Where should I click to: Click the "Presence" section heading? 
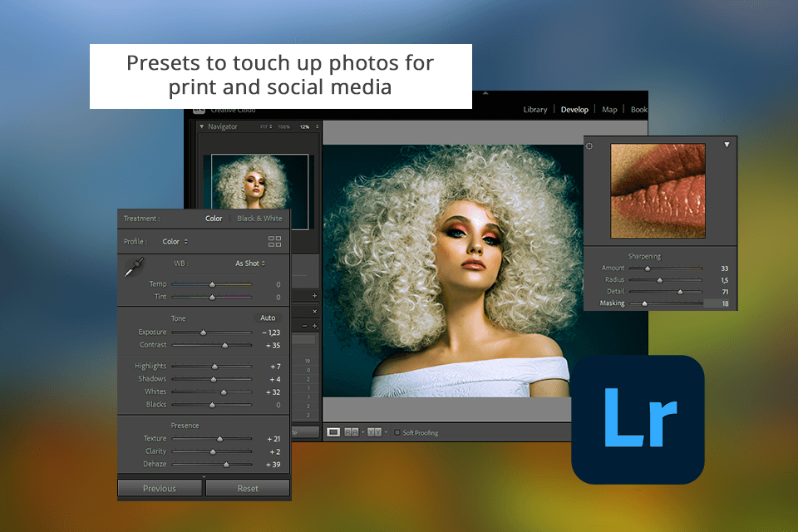185,426
